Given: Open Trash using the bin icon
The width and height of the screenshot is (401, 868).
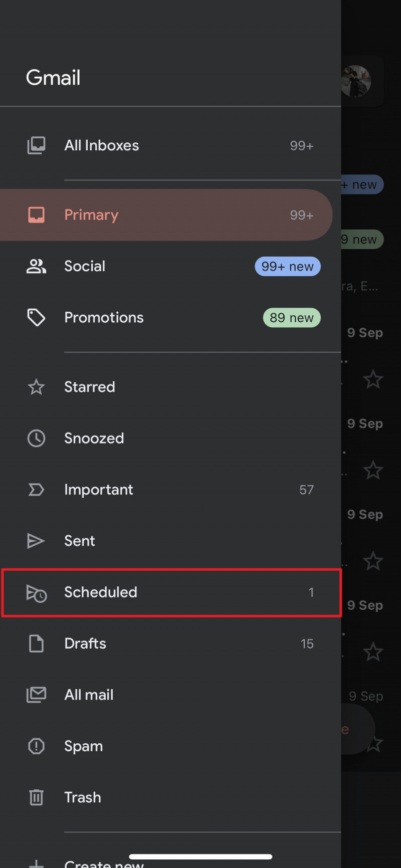Looking at the screenshot, I should coord(36,797).
